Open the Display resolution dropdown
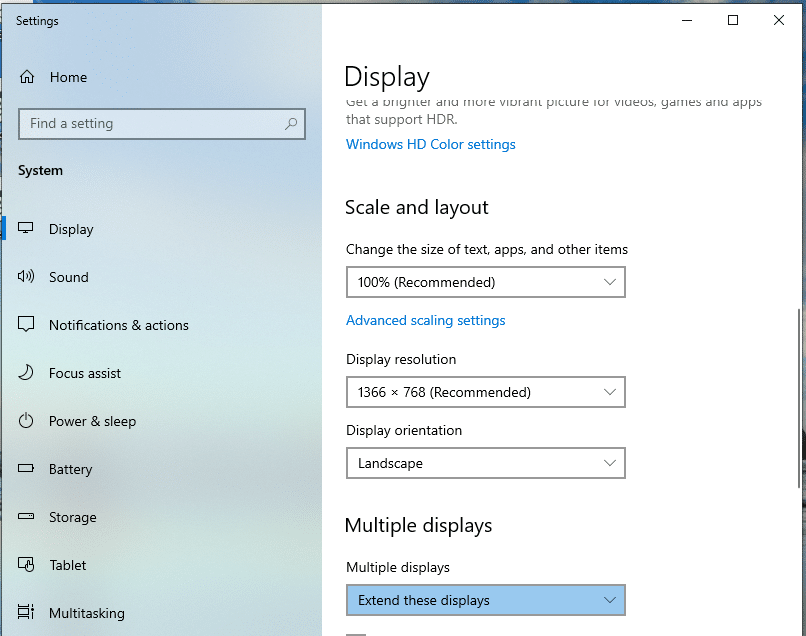Image resolution: width=806 pixels, height=636 pixels. 485,392
